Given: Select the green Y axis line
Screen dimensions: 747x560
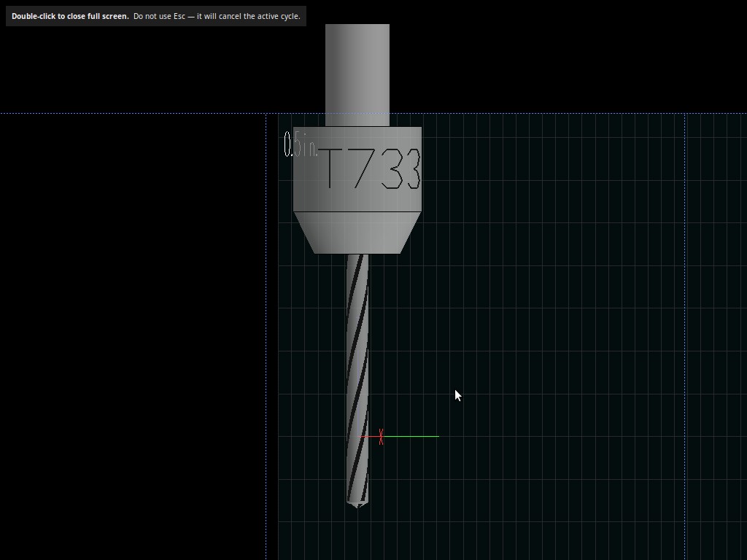Looking at the screenshot, I should (x=411, y=436).
